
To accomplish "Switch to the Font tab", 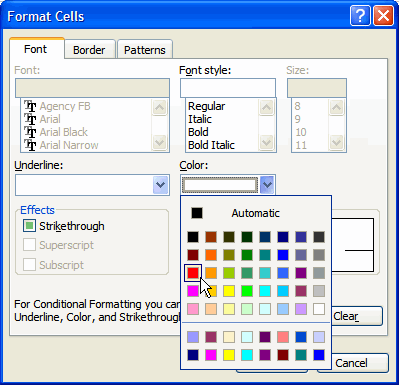I will (x=35, y=49).
